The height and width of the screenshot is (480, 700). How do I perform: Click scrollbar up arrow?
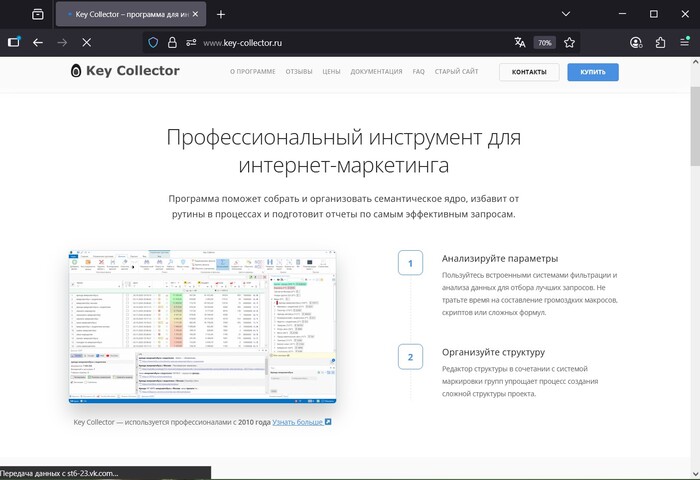click(x=695, y=62)
